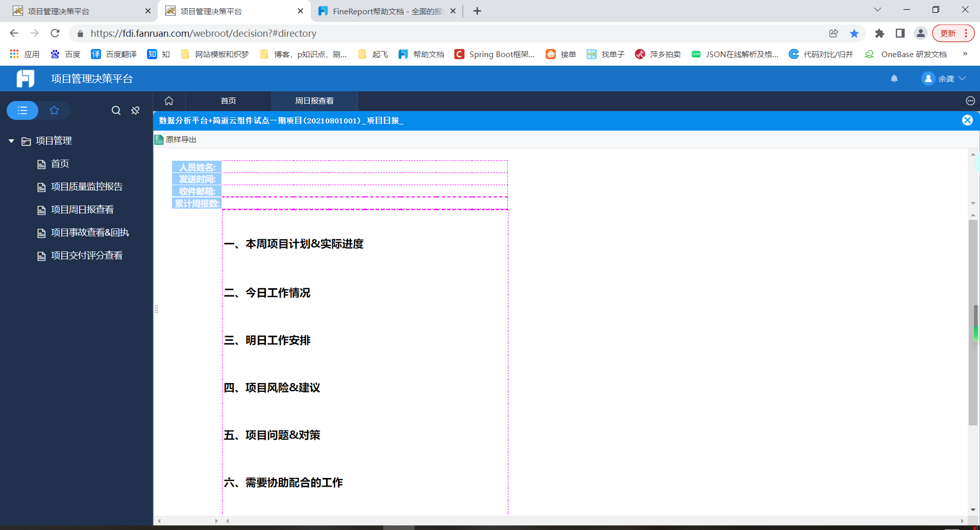Screen dimensions: 980x530
Task: Click the 累计周报数 label
Action: 197,204
